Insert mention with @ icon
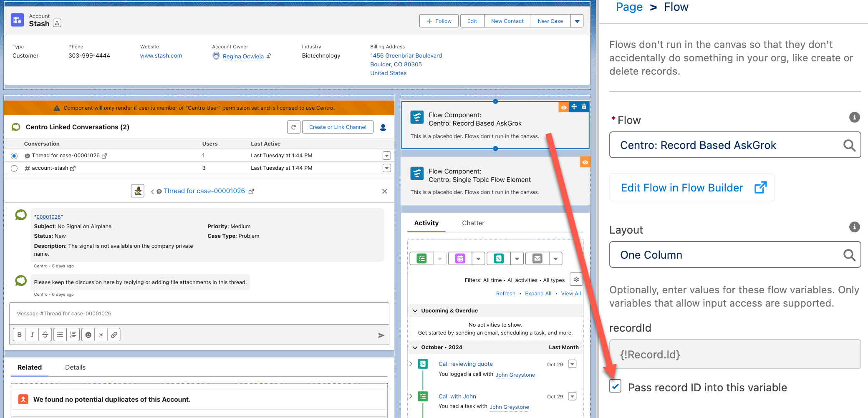Image resolution: width=868 pixels, height=418 pixels. click(101, 335)
